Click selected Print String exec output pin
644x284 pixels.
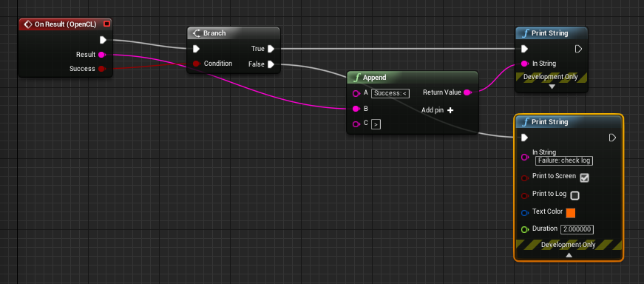pos(612,138)
